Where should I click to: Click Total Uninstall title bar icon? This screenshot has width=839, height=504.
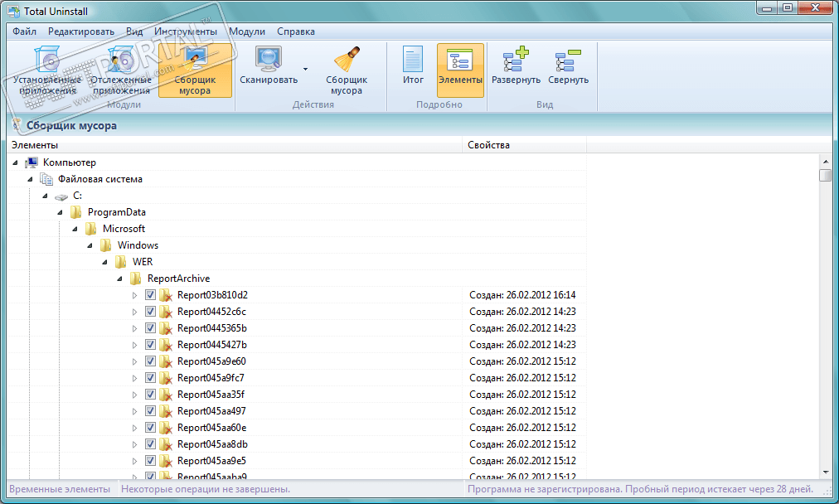point(13,12)
